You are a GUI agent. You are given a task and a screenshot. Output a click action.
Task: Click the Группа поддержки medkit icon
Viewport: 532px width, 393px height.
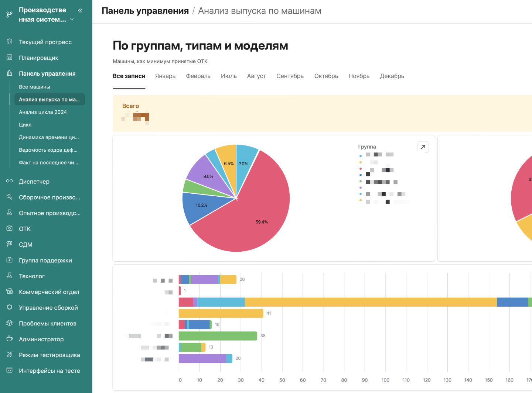(x=10, y=260)
